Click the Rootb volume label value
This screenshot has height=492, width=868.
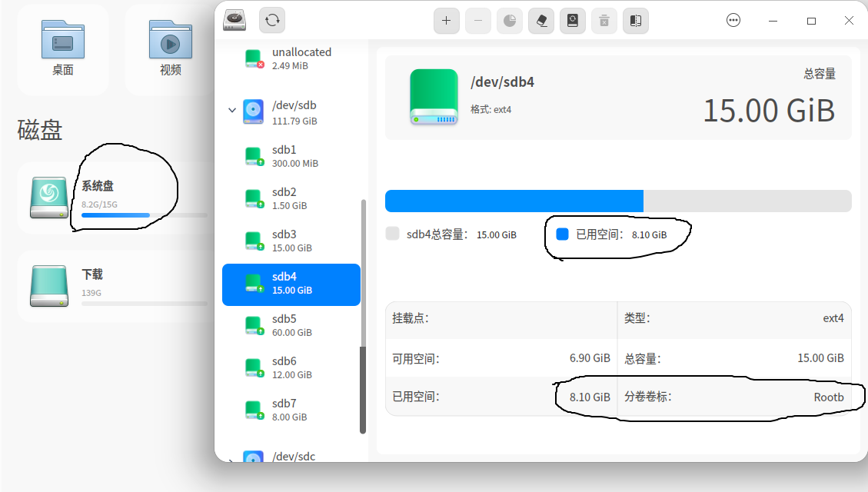point(829,397)
